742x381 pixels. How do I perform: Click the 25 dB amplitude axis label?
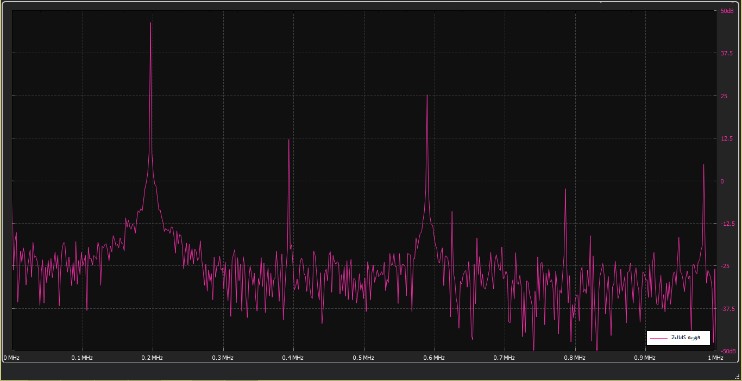723,96
